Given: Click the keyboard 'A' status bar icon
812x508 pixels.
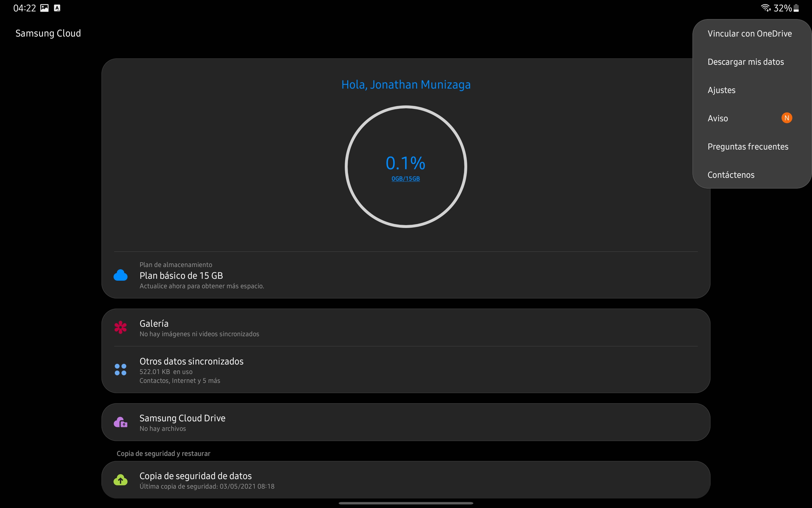Looking at the screenshot, I should tap(57, 8).
